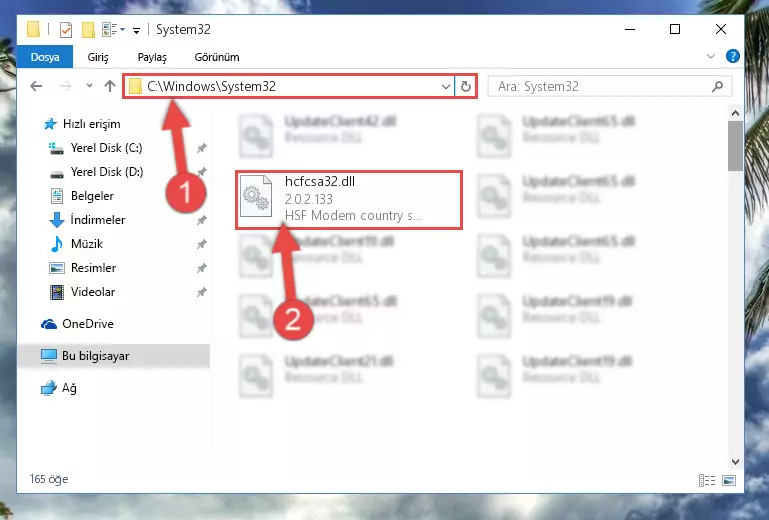Maximize the System32 window

[675, 29]
